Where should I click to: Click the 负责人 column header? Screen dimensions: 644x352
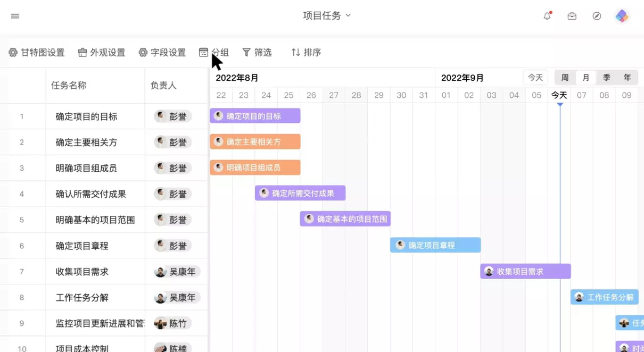point(163,85)
